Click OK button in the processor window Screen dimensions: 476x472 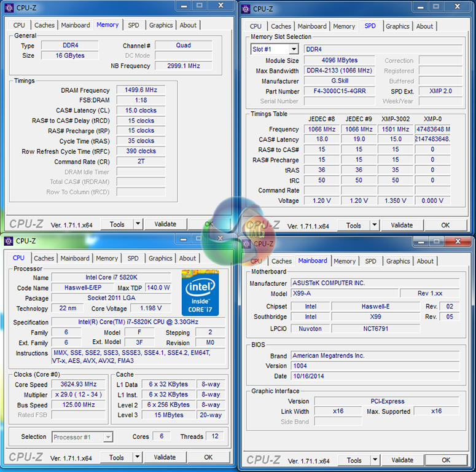click(x=208, y=457)
